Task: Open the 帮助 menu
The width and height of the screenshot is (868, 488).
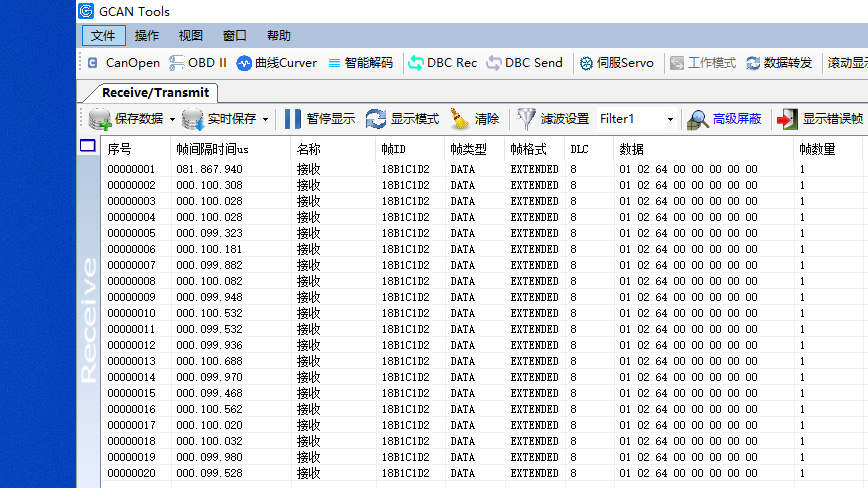Action: point(278,35)
